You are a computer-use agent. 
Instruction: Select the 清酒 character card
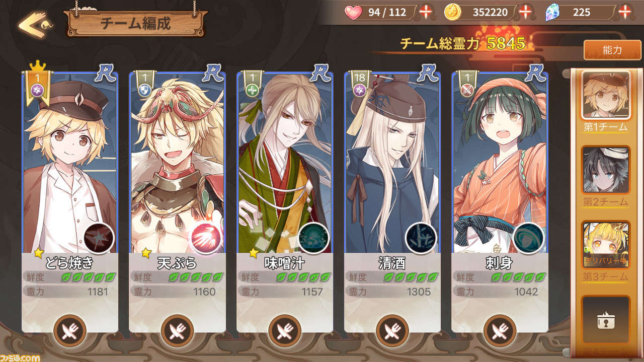[392, 201]
